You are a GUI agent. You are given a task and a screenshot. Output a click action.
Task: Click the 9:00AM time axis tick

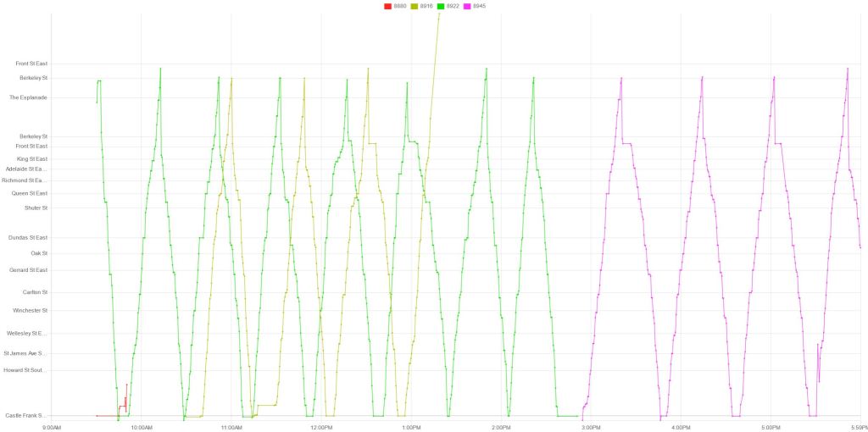click(x=52, y=427)
